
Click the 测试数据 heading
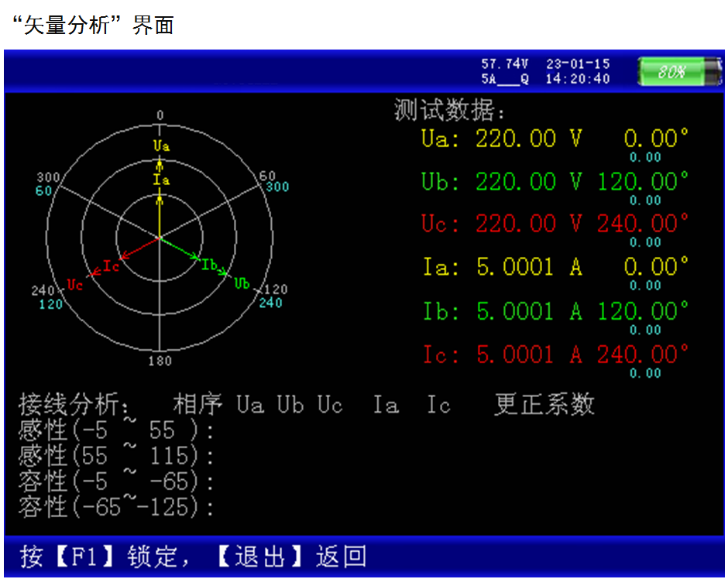pyautogui.click(x=449, y=111)
